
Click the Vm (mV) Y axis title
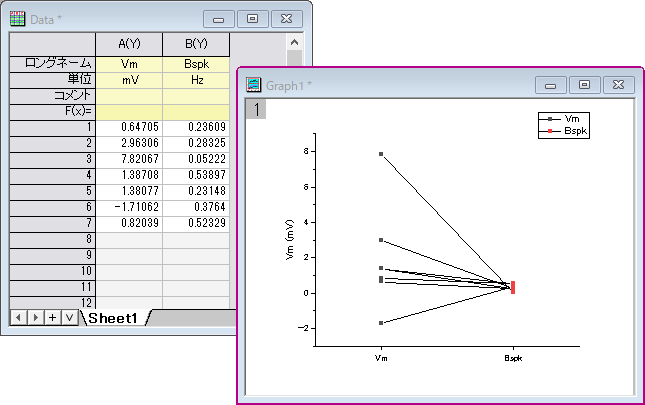pos(290,240)
